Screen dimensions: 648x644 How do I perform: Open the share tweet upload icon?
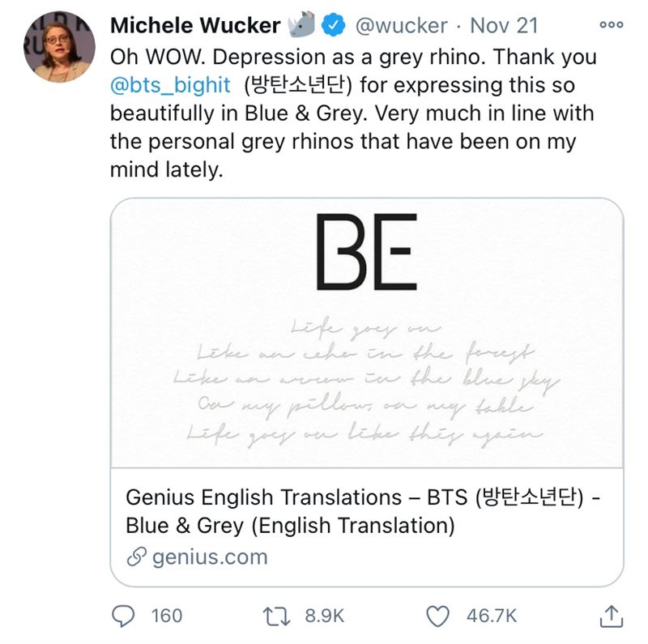click(612, 616)
